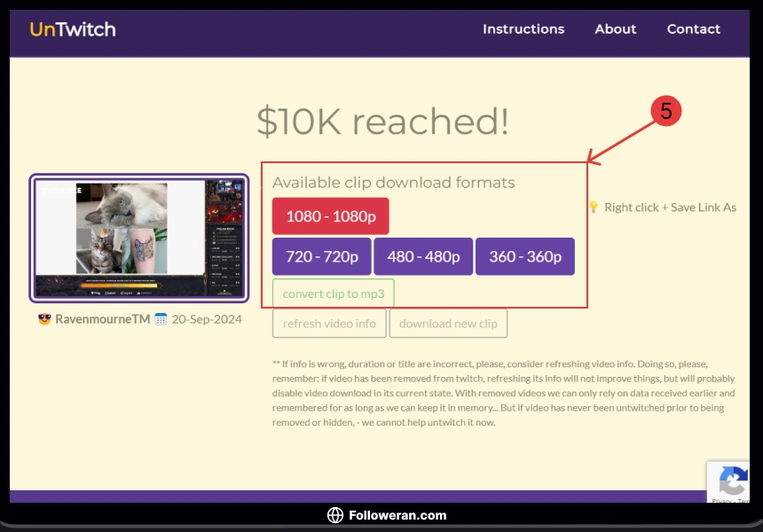Open the Contact page
The width and height of the screenshot is (763, 532).
693,29
